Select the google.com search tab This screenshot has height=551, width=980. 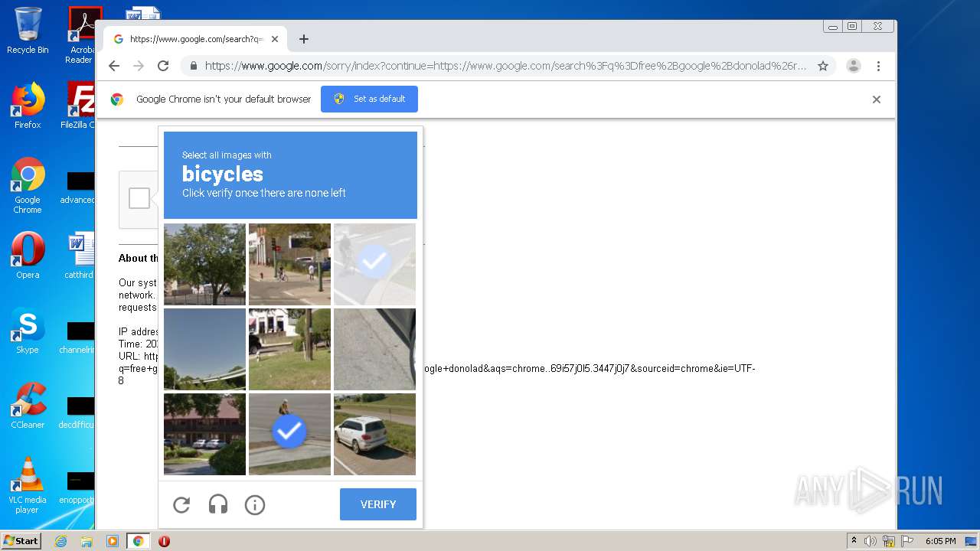pos(195,39)
